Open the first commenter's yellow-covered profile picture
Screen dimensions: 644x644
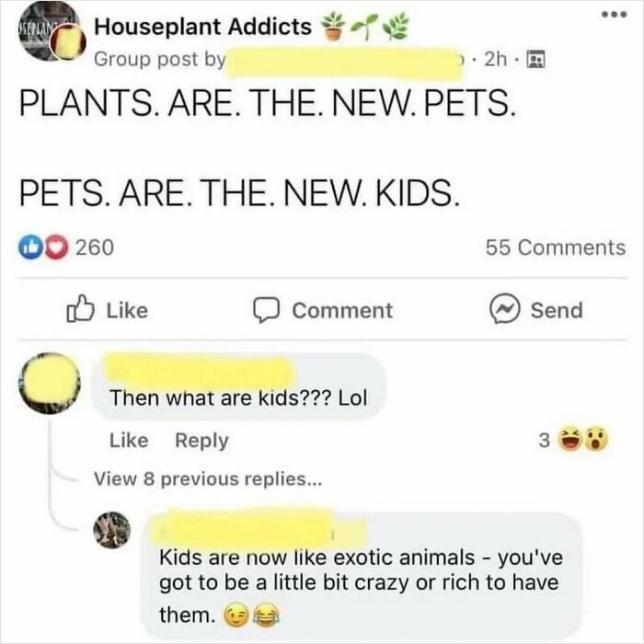[x=50, y=383]
